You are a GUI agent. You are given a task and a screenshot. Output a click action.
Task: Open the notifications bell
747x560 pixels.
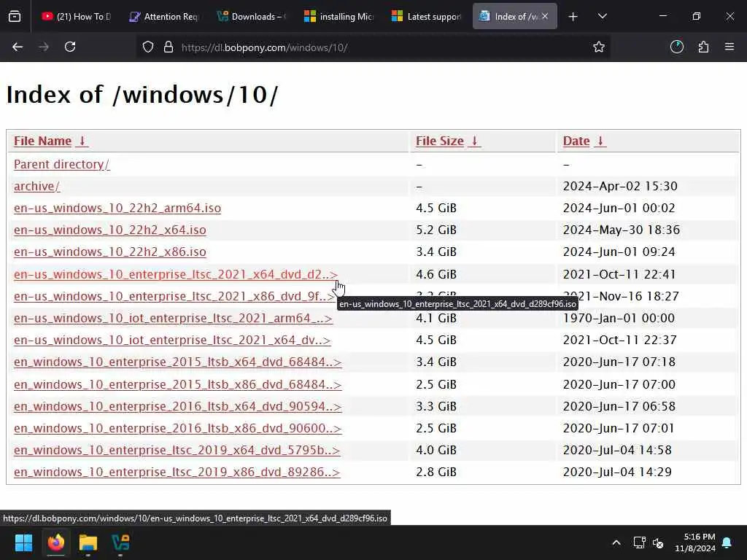click(x=727, y=542)
